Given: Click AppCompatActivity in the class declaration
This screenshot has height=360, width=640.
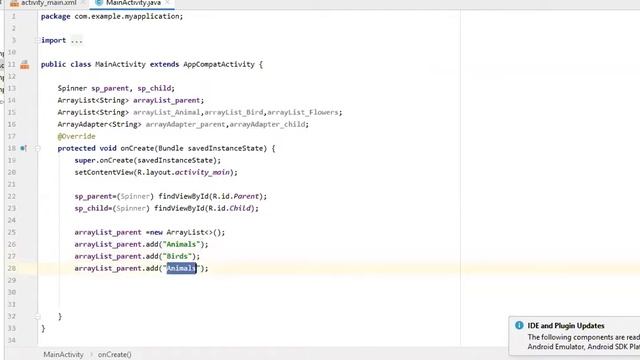Looking at the screenshot, I should click(x=219, y=64).
